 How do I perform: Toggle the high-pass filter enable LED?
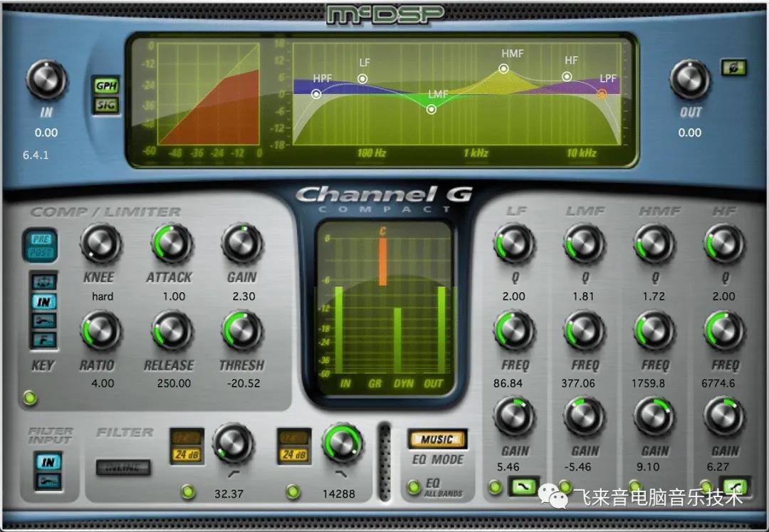[188, 491]
